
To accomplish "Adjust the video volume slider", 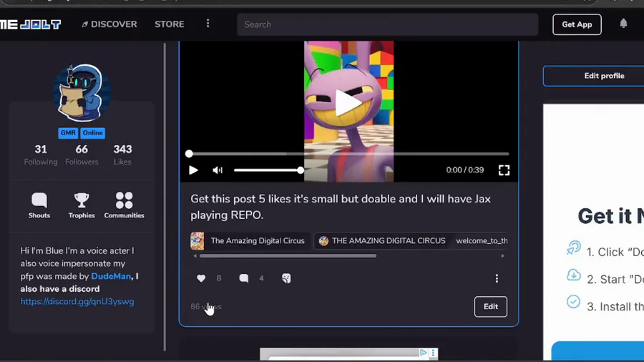I will 268,170.
